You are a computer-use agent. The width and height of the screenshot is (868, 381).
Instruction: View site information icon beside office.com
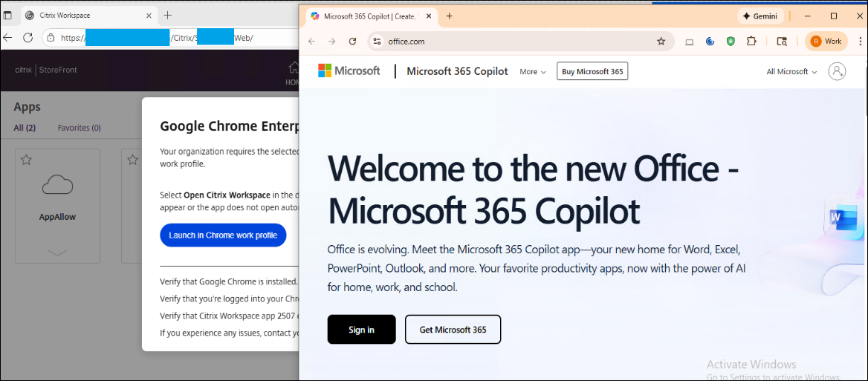point(377,42)
